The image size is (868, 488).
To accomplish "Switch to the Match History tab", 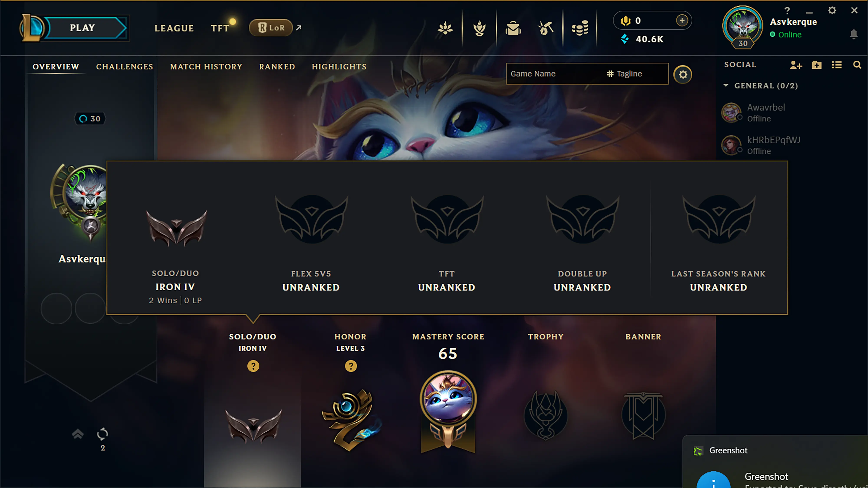I will 206,67.
